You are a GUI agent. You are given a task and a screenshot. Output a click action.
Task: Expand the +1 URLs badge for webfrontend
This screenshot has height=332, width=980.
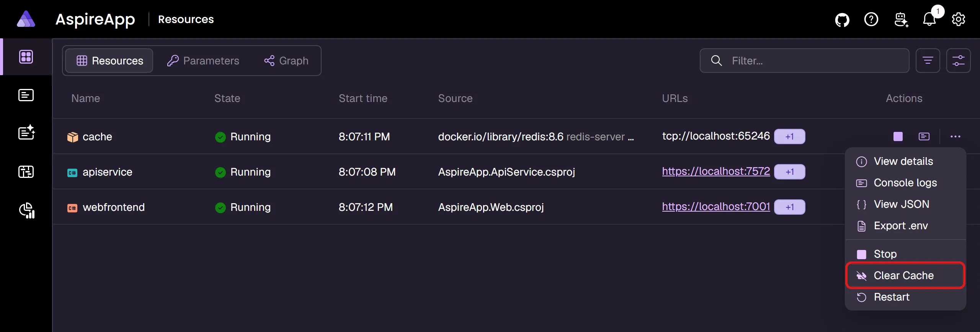point(790,207)
